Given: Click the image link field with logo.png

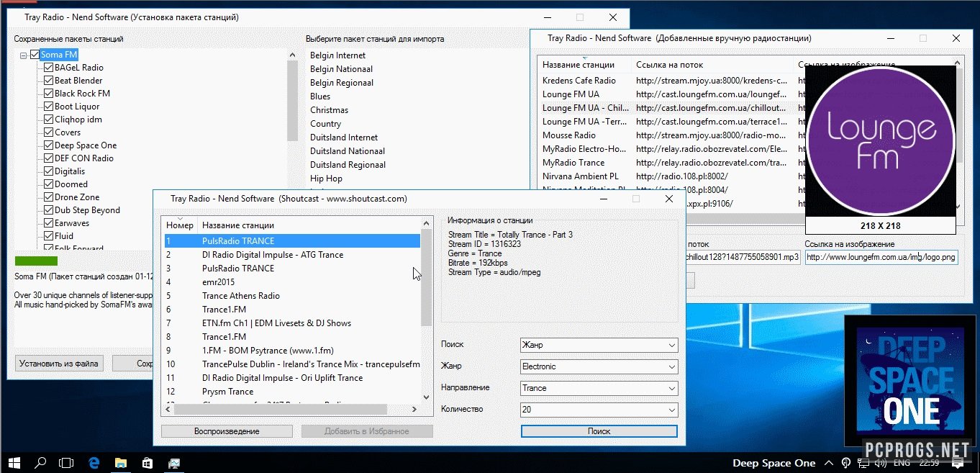Looking at the screenshot, I should [x=881, y=257].
